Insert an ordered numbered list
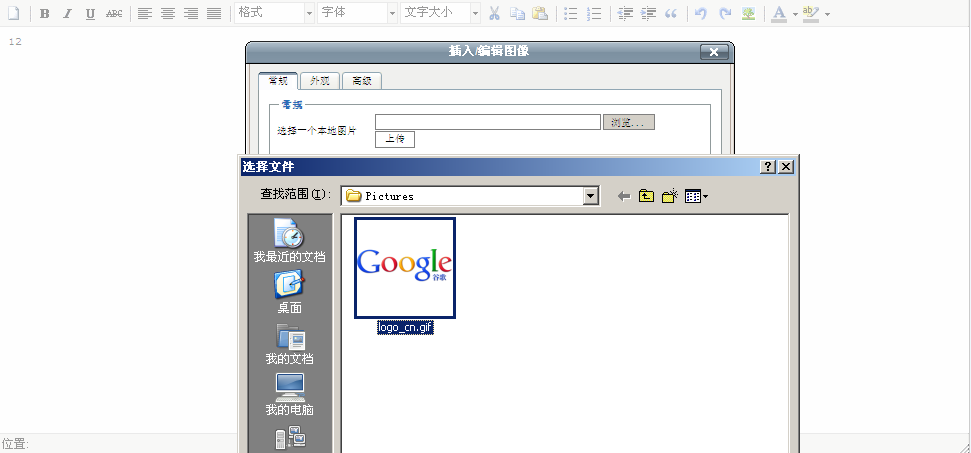This screenshot has width=971, height=453. point(594,13)
